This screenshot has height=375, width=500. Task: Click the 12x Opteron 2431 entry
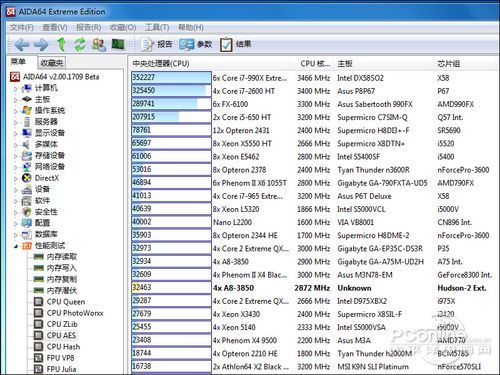coord(241,130)
